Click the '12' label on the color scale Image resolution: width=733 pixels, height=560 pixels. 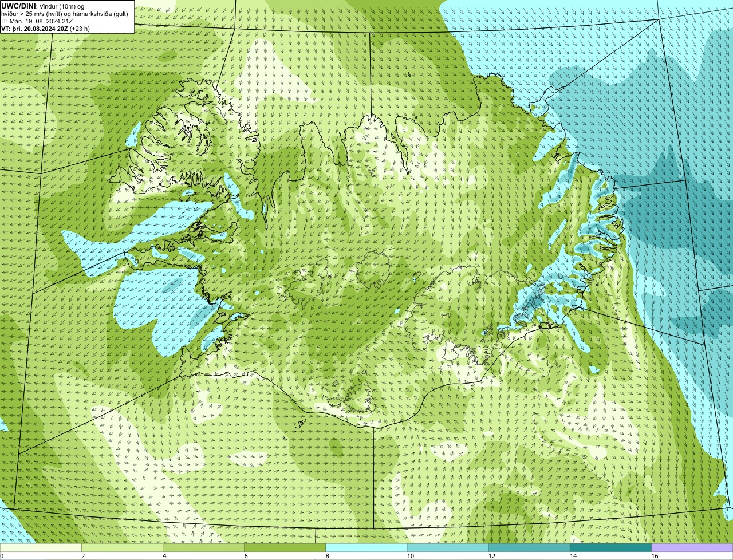point(492,556)
